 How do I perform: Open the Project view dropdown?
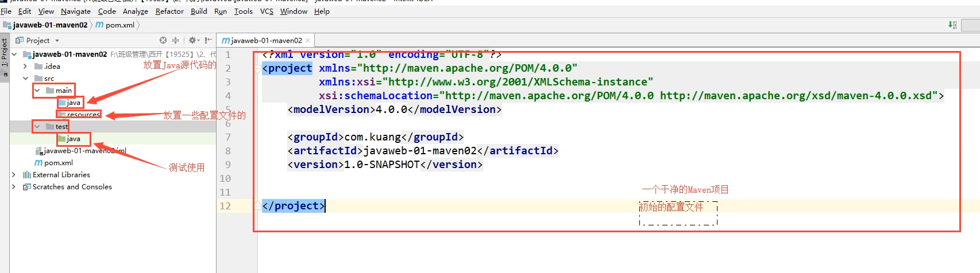click(x=57, y=41)
